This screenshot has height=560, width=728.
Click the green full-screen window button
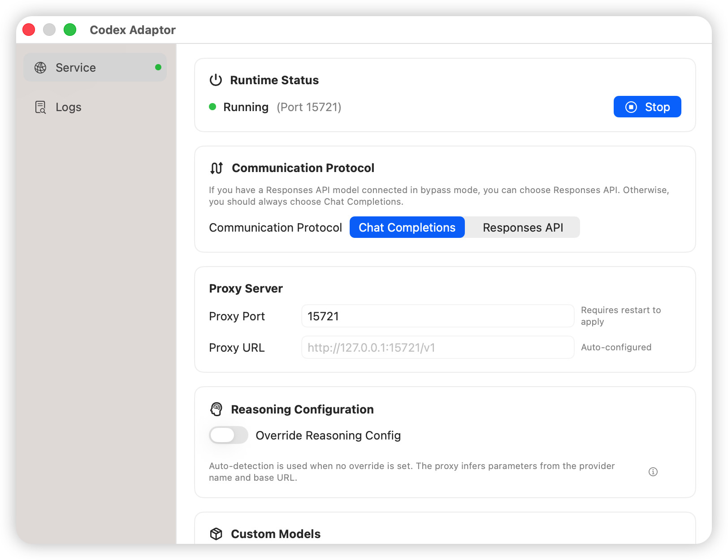coord(70,30)
